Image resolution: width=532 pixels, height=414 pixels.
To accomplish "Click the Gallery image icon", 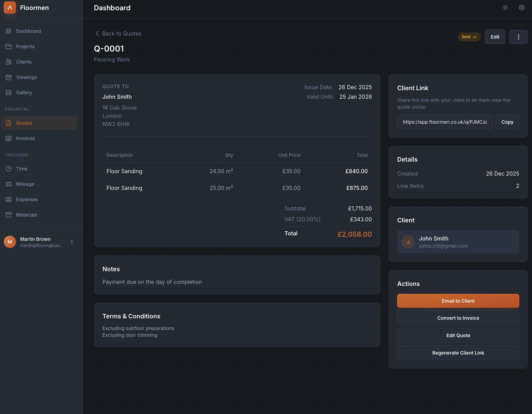I will [9, 93].
